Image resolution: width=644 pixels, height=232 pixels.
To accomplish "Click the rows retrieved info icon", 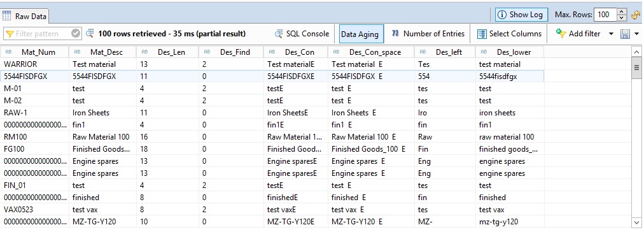I will tap(90, 33).
